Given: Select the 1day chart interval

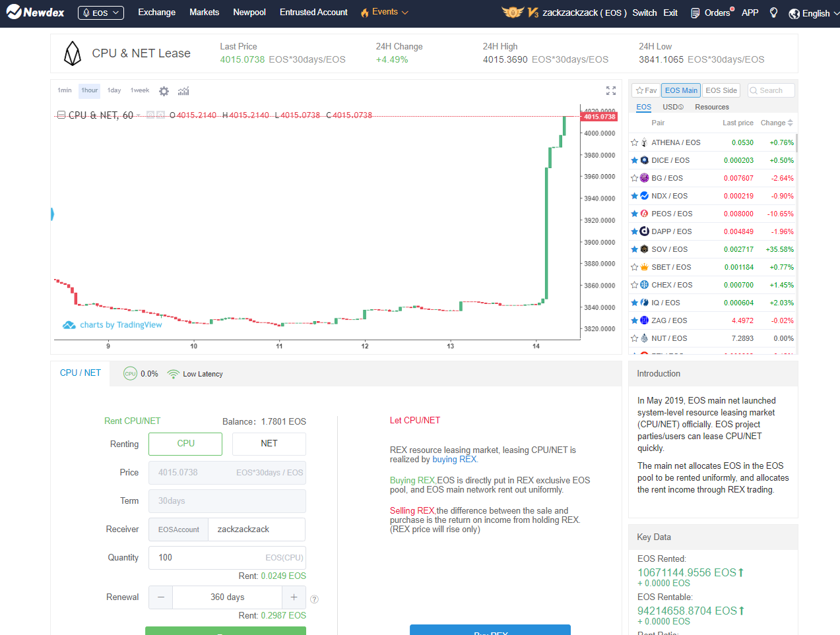Looking at the screenshot, I should tap(114, 90).
